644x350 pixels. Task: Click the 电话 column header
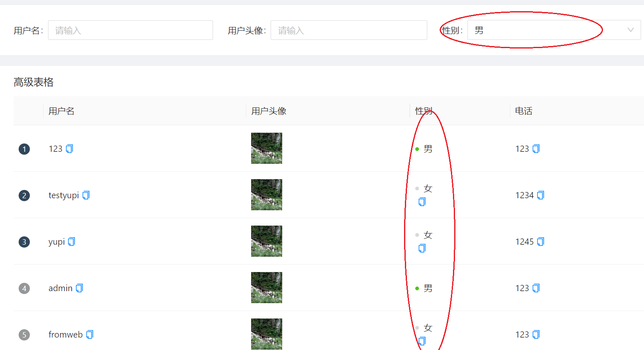[523, 111]
